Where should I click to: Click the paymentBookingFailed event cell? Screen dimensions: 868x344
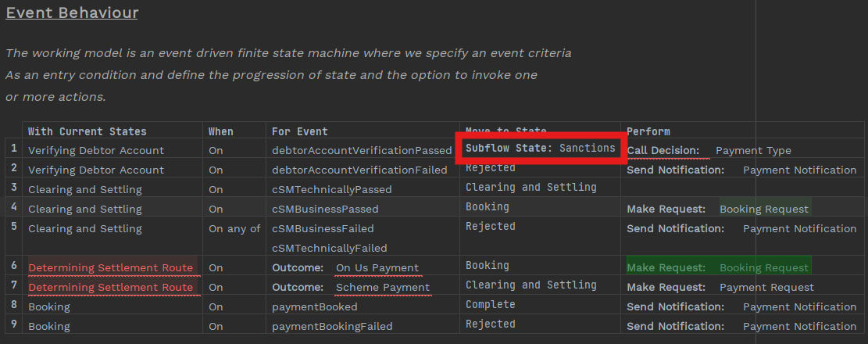coord(332,326)
